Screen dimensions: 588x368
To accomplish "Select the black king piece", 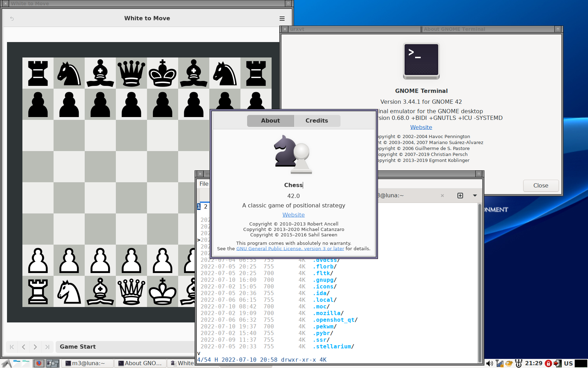I will tap(162, 73).
